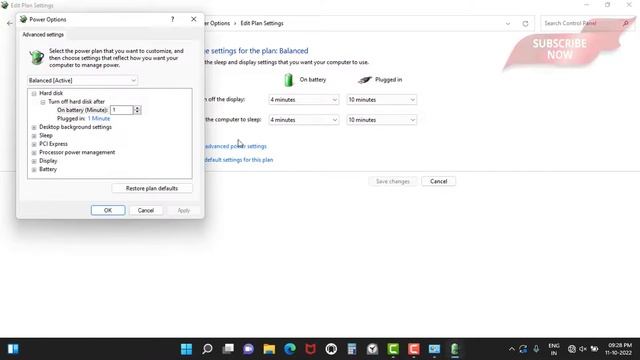Open the Balanced [Active] plan dropdown
Viewport: 640px width, 360px height.
click(x=82, y=80)
